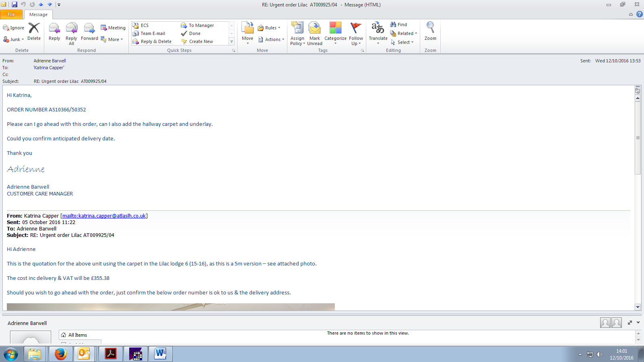Delete this message with the X icon
The width and height of the screenshot is (644, 362).
pos(34,32)
